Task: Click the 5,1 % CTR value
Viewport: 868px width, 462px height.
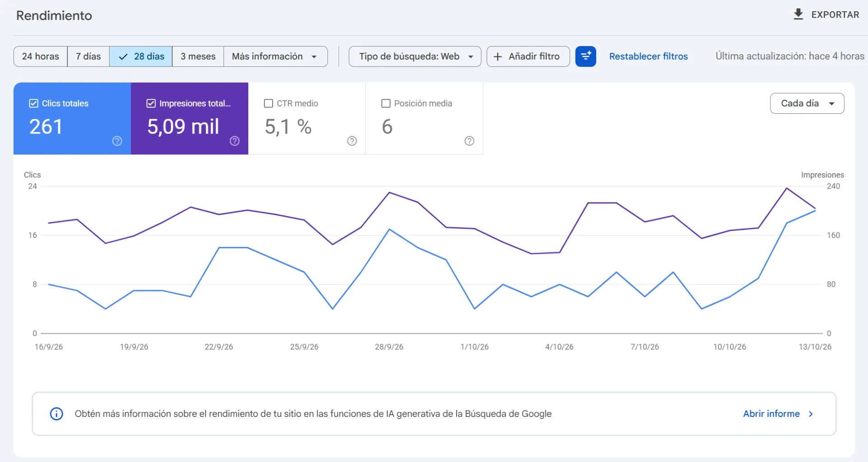Action: pos(288,126)
